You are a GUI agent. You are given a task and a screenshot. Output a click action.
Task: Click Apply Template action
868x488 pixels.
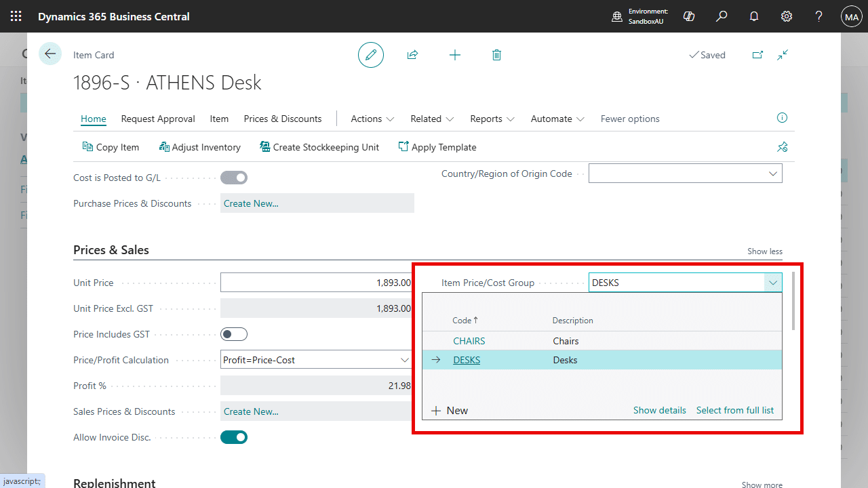pos(437,147)
